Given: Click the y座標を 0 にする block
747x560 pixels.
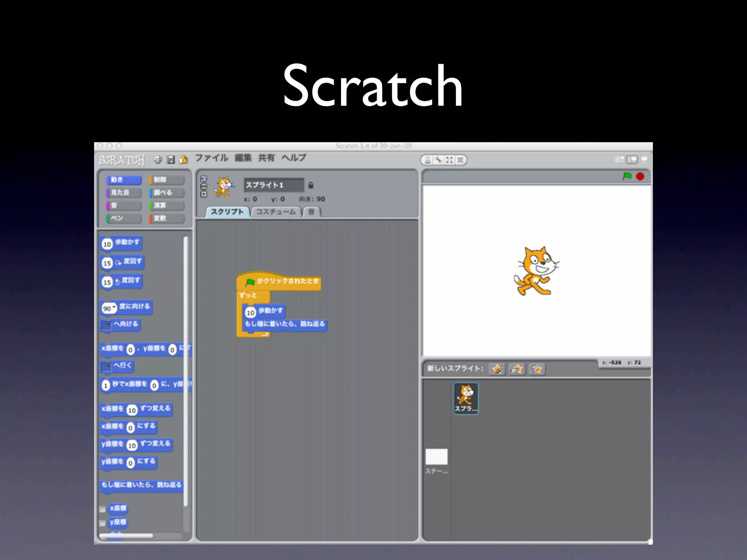Looking at the screenshot, I should tap(128, 462).
